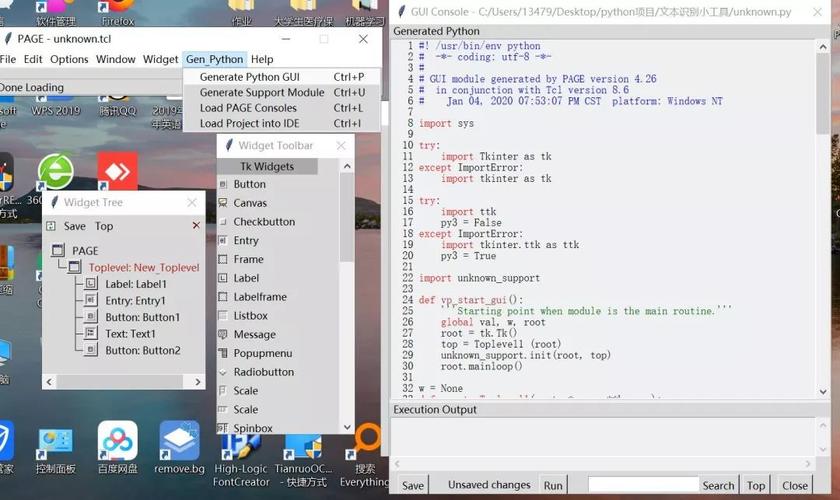
Task: Open the Help menu in PAGE
Action: click(262, 59)
